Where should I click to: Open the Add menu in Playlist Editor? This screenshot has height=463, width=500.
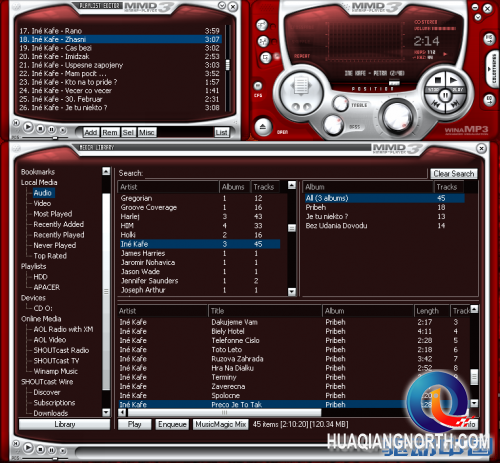90,133
